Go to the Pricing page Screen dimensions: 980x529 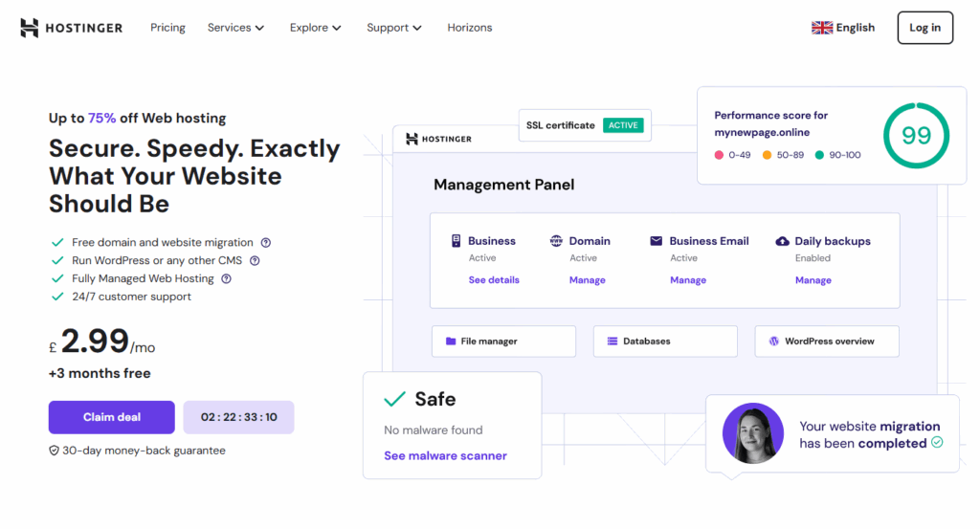[x=167, y=28]
